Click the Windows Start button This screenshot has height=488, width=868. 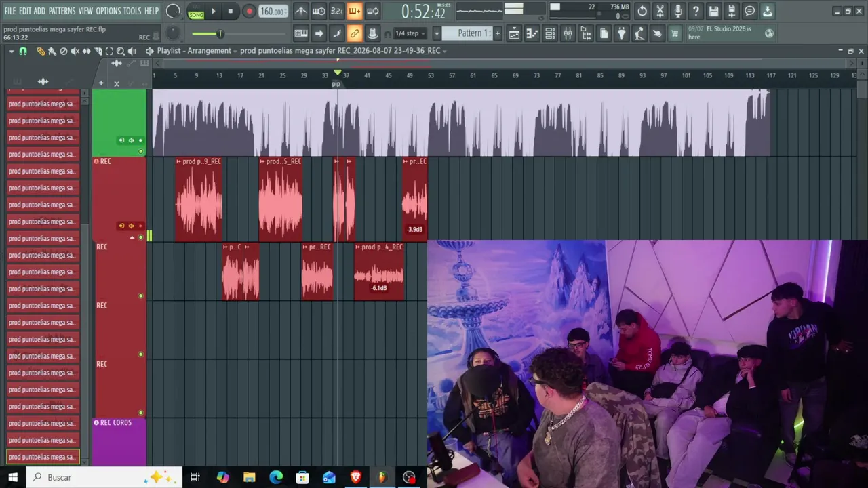[13, 477]
